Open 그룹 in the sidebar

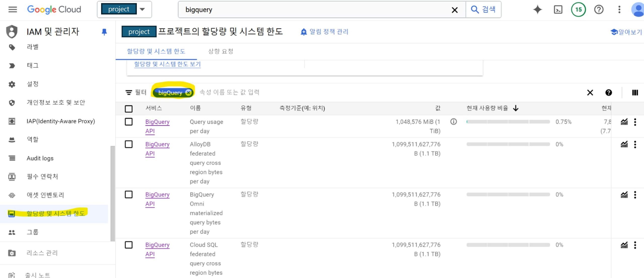coord(33,232)
